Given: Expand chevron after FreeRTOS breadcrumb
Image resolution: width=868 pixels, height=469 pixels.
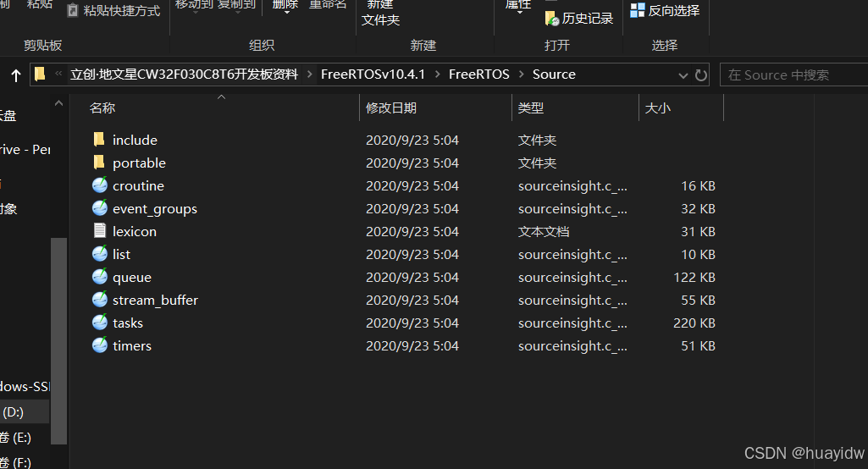Looking at the screenshot, I should coord(521,74).
